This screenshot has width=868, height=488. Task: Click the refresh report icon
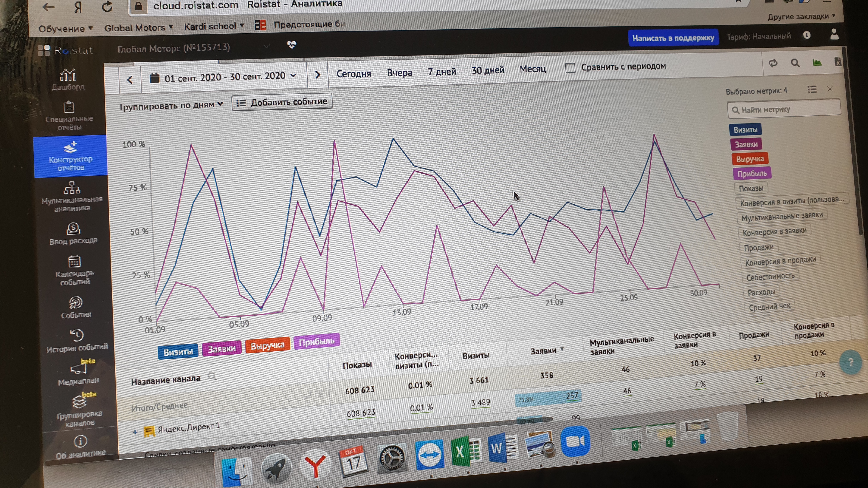click(773, 63)
